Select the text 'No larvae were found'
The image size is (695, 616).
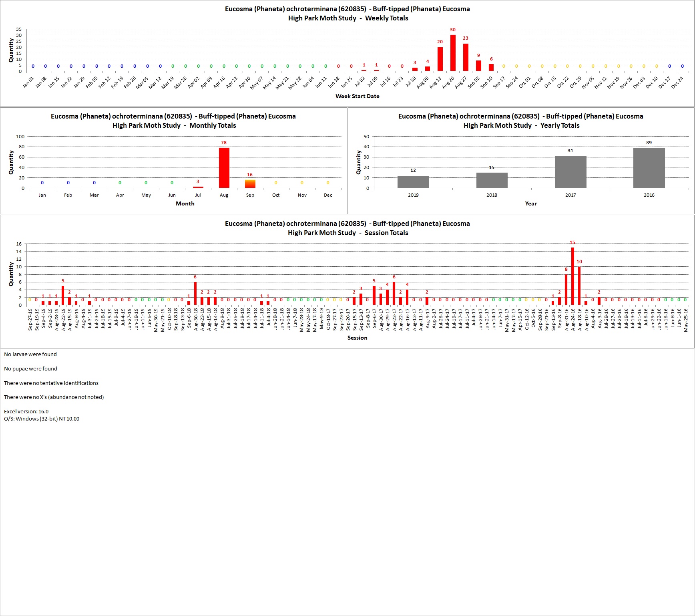point(30,354)
